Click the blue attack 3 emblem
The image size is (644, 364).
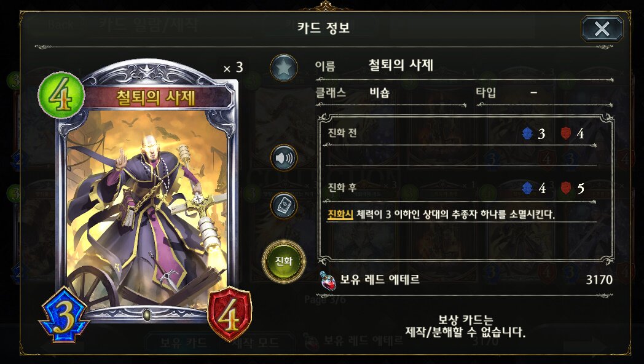64,315
